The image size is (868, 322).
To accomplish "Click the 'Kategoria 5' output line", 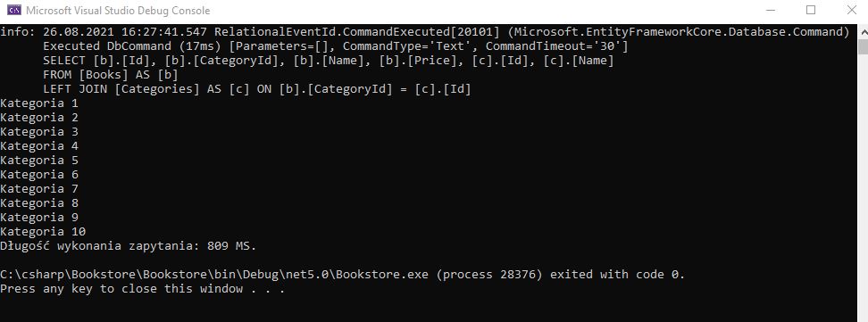I will coord(39,161).
